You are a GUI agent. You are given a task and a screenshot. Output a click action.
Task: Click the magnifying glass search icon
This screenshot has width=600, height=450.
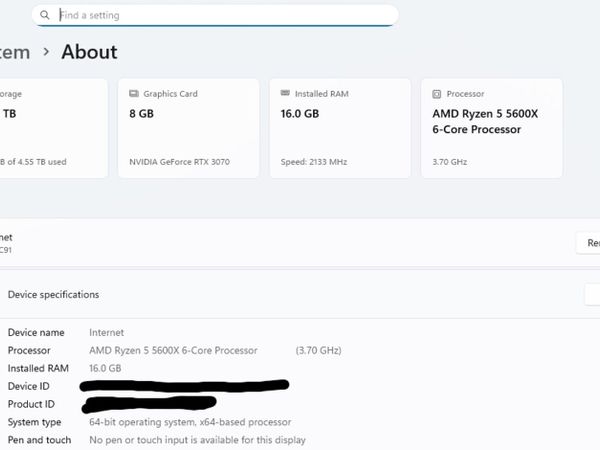click(44, 15)
